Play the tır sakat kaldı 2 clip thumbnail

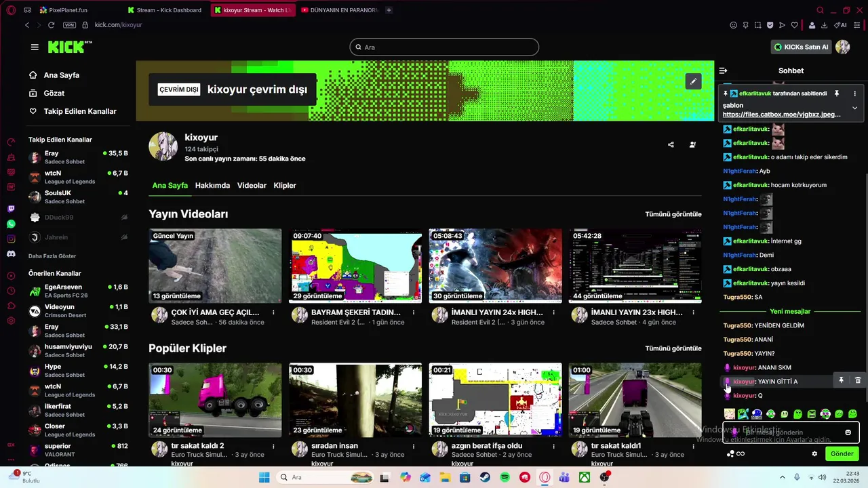(x=216, y=399)
